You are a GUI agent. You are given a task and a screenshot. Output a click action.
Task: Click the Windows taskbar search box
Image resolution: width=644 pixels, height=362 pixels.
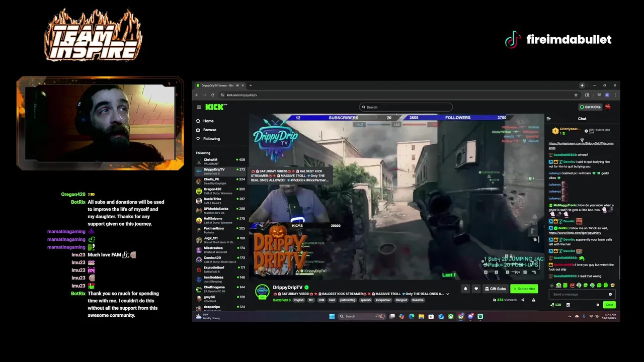tap(361, 316)
